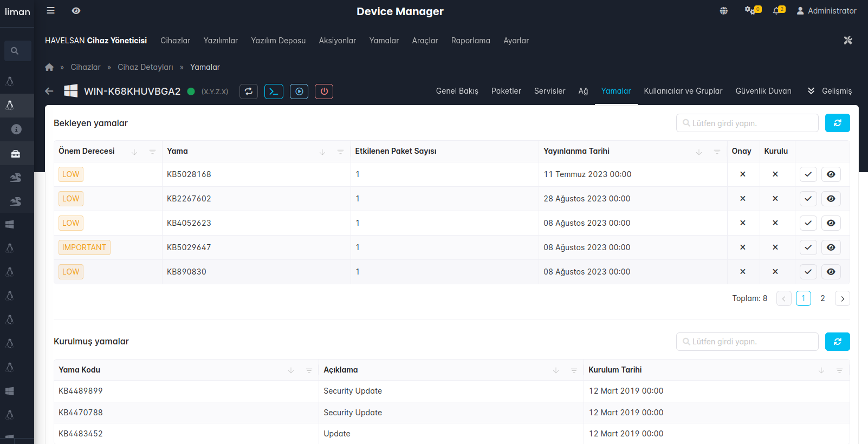868x444 pixels.
Task: View details of patch KB5028168
Action: tap(831, 174)
